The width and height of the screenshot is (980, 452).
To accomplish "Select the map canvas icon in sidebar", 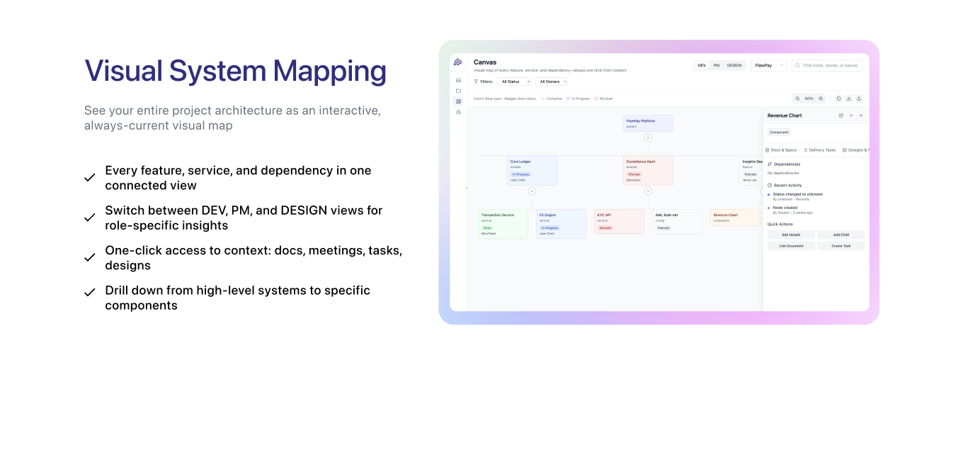I will tap(458, 101).
